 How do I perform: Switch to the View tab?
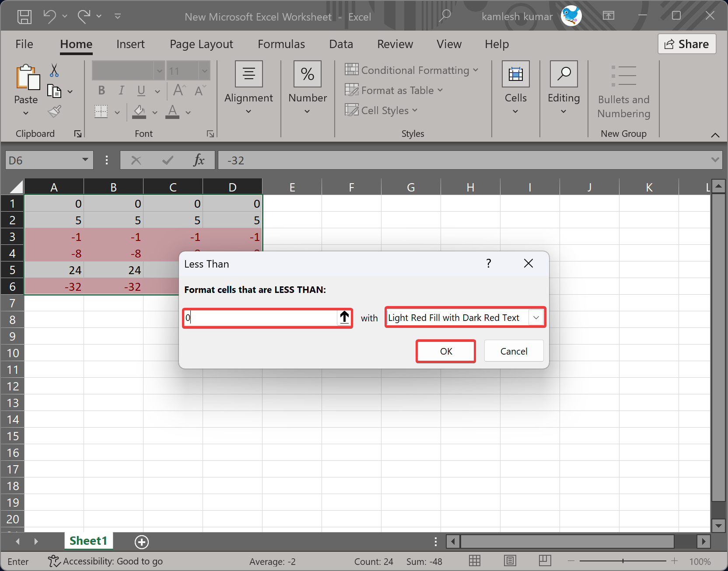[x=449, y=44]
